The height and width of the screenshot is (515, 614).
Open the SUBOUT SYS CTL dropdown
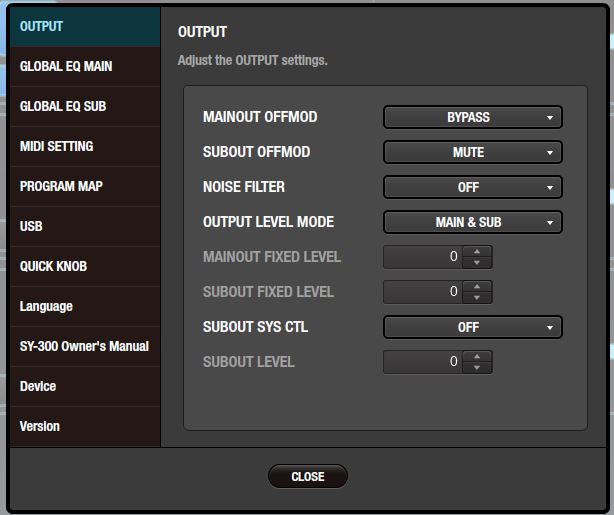point(473,327)
